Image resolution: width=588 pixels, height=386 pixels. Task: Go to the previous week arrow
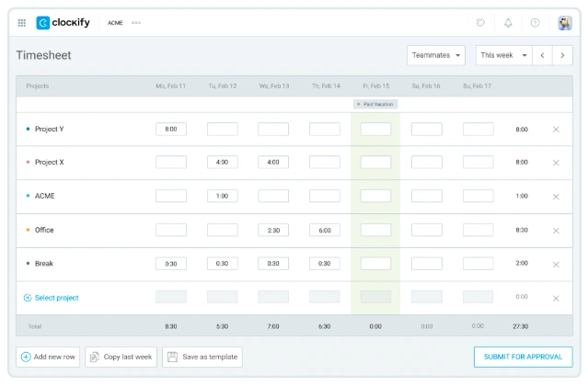tap(542, 55)
